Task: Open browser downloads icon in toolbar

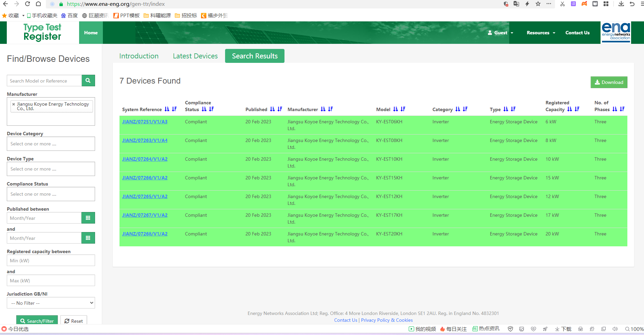Action: 621,4
